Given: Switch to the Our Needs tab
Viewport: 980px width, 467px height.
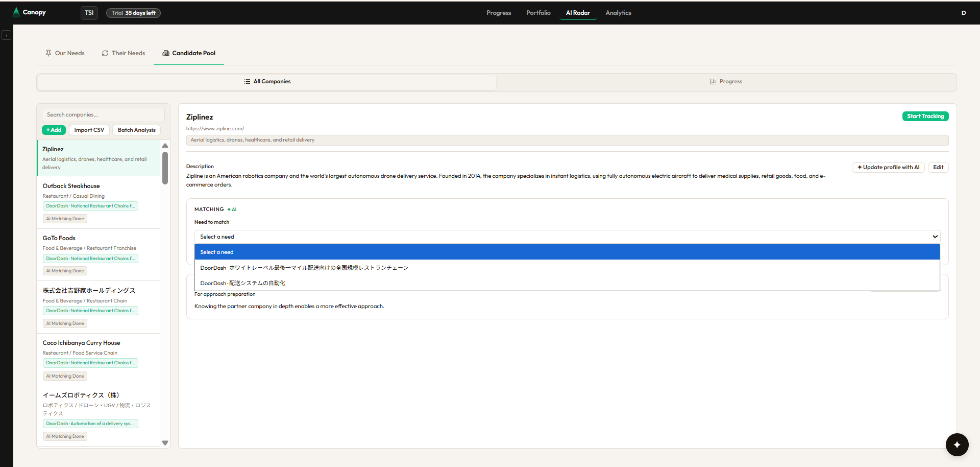Looking at the screenshot, I should (65, 53).
